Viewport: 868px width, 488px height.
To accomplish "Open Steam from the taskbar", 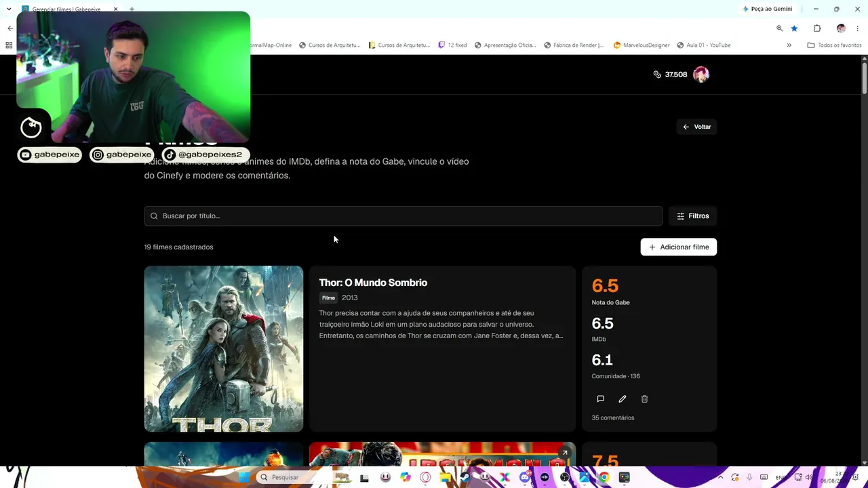I will click(465, 477).
